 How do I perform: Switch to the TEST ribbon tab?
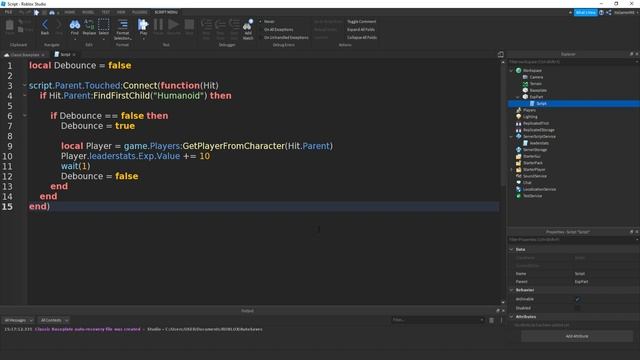(106, 12)
